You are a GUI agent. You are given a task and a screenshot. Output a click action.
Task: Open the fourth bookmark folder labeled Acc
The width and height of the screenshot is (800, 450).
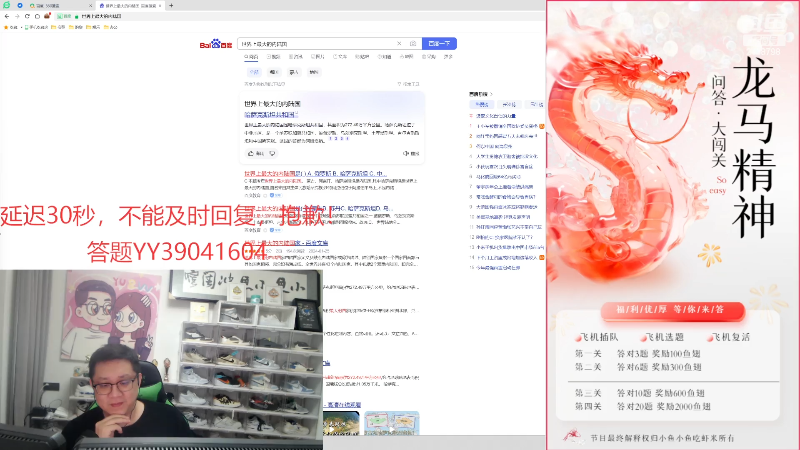click(111, 27)
